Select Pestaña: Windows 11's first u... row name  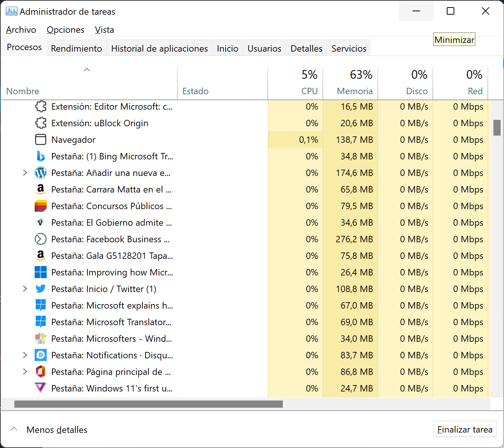tap(112, 388)
